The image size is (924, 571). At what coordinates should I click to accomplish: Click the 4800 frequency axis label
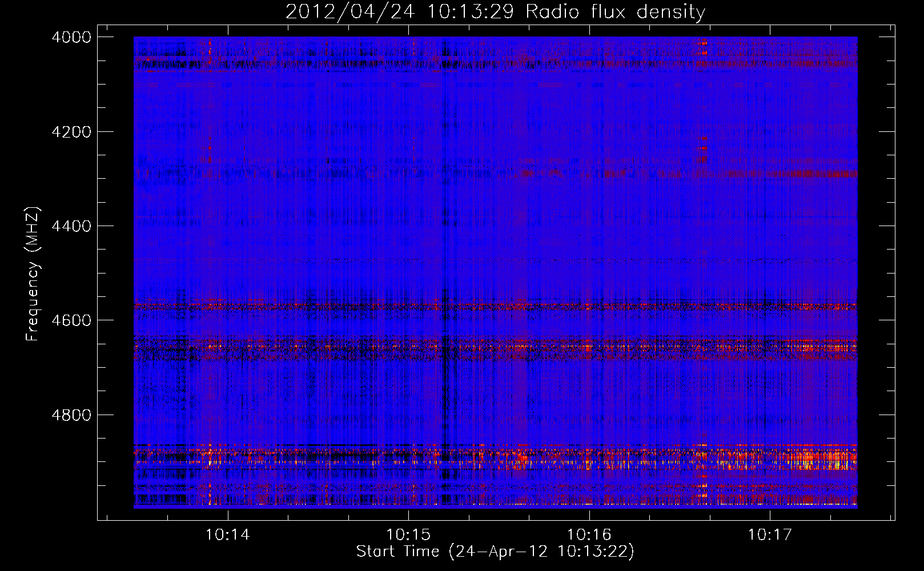(71, 415)
